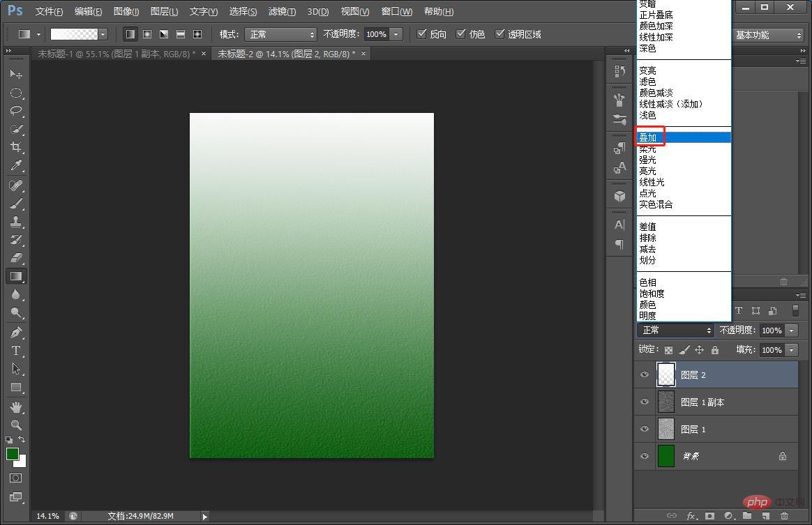Select the Brush tool
The image size is (812, 525).
click(x=15, y=204)
